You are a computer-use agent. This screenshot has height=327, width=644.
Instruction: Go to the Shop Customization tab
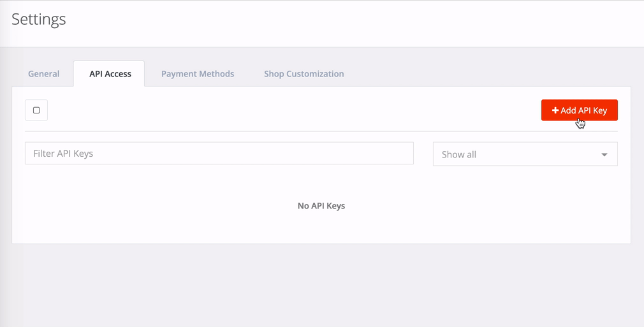[304, 73]
